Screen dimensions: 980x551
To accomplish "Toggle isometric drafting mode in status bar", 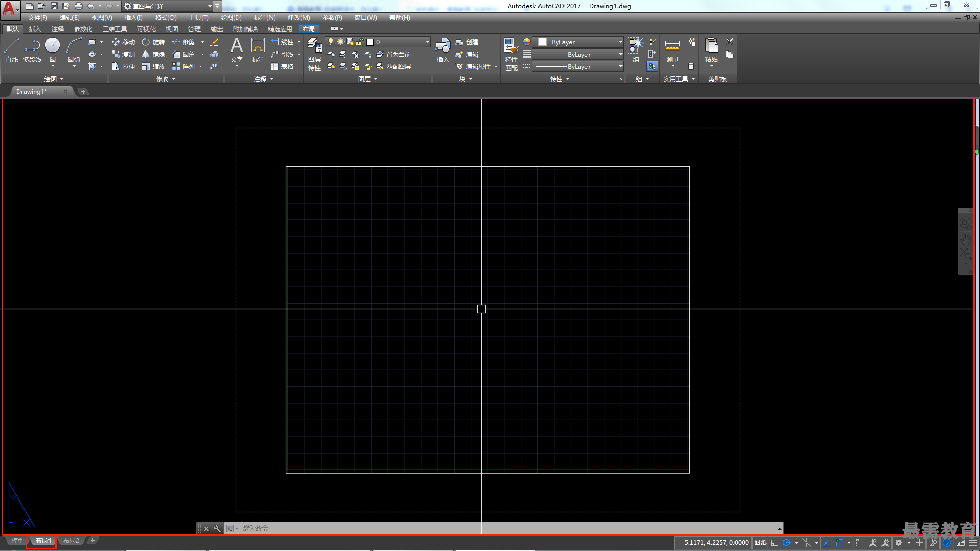I will pos(806,543).
